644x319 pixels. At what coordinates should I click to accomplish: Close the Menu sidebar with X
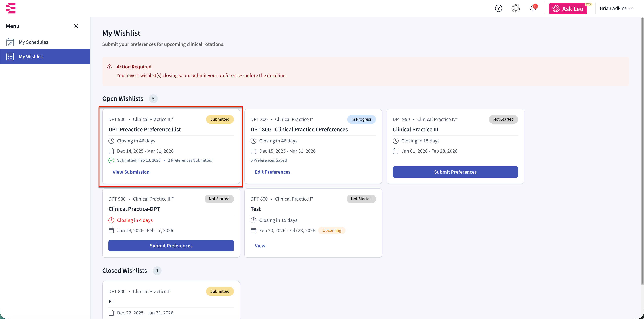pyautogui.click(x=76, y=26)
